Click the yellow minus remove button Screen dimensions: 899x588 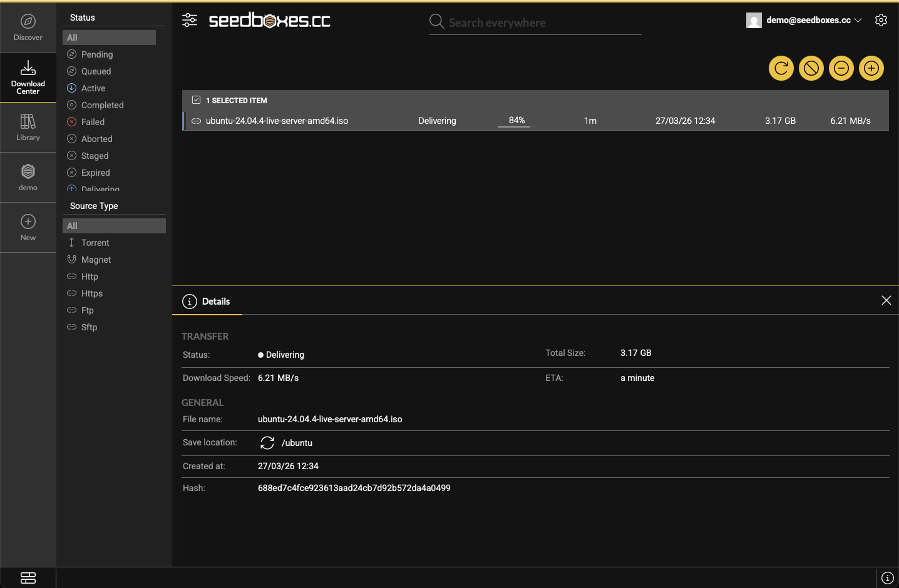841,68
